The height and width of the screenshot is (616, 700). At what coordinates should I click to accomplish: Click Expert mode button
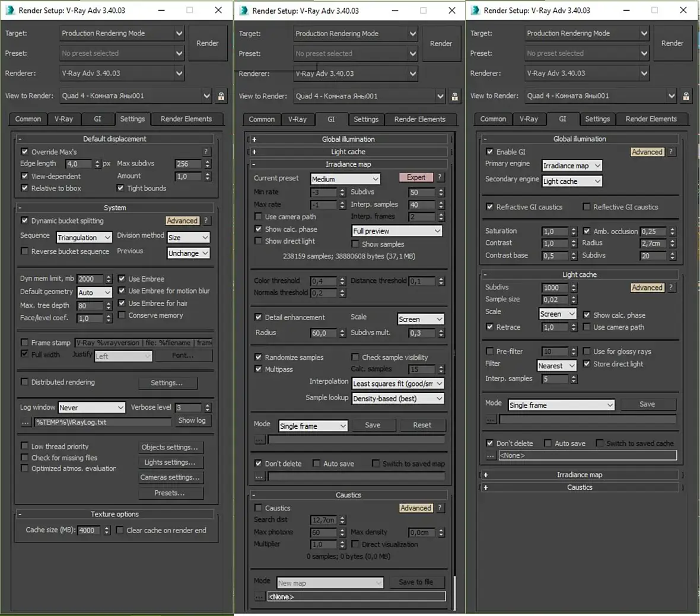coord(416,177)
